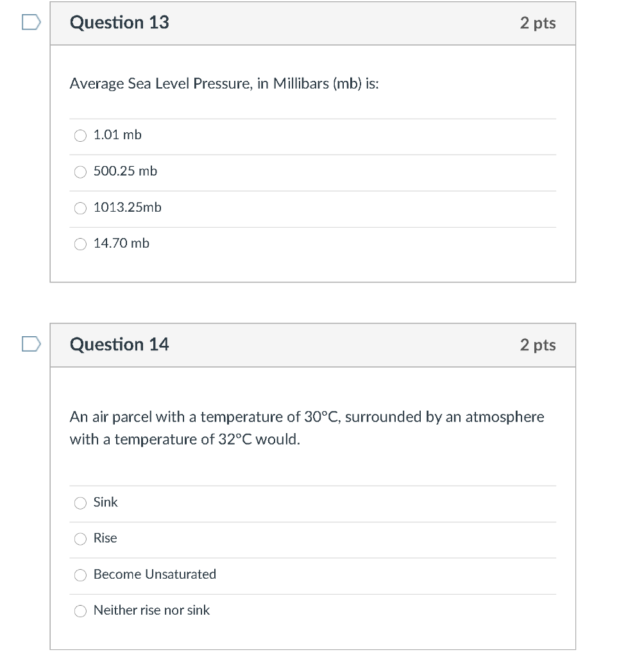This screenshot has height=657, width=644.
Task: Click the "Become Unsaturated" answer text
Action: (x=155, y=574)
